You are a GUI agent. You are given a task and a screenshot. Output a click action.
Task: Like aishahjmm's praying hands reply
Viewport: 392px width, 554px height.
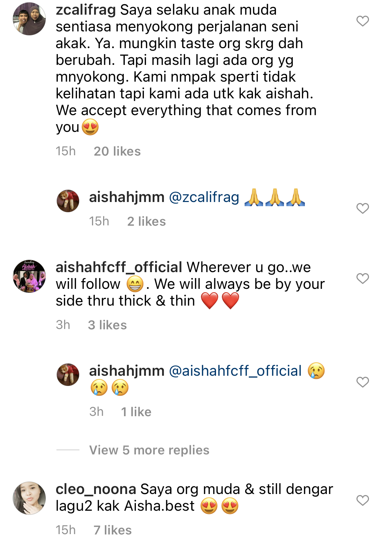click(x=362, y=208)
